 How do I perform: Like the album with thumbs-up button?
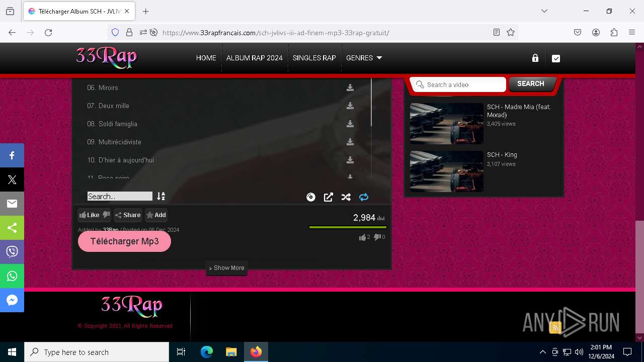tap(90, 215)
